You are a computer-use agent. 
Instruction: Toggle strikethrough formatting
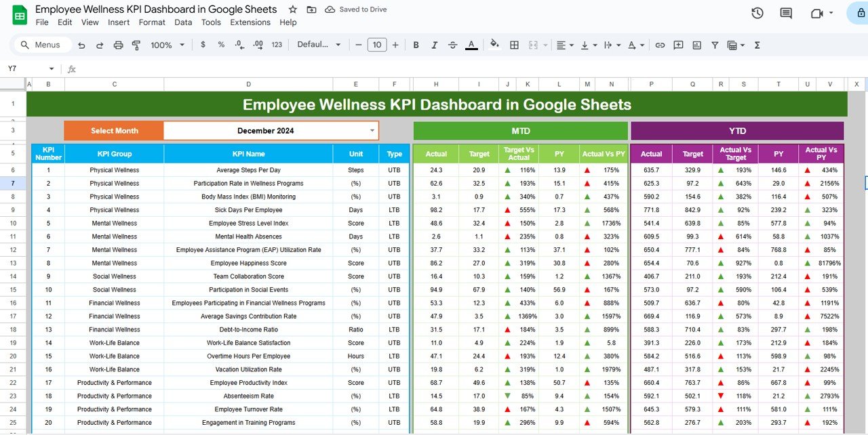pyautogui.click(x=453, y=45)
